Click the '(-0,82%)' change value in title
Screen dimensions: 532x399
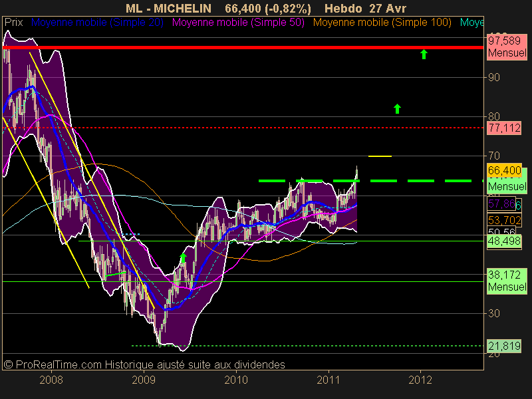pyautogui.click(x=287, y=8)
